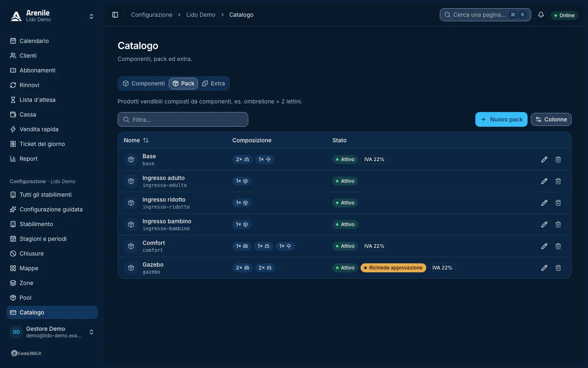Image resolution: width=588 pixels, height=368 pixels.
Task: Switch to the Extra tab
Action: click(x=214, y=83)
